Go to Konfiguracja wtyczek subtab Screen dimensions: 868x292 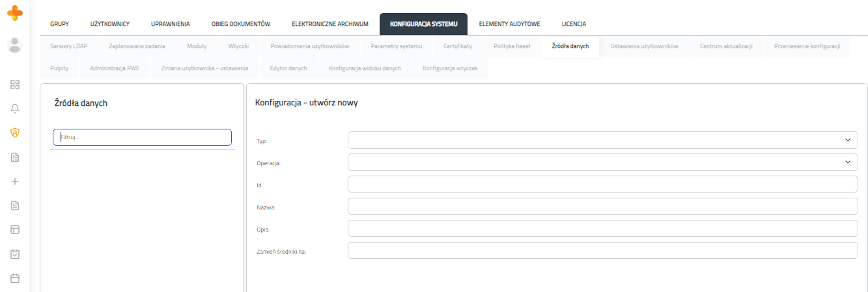pos(450,68)
